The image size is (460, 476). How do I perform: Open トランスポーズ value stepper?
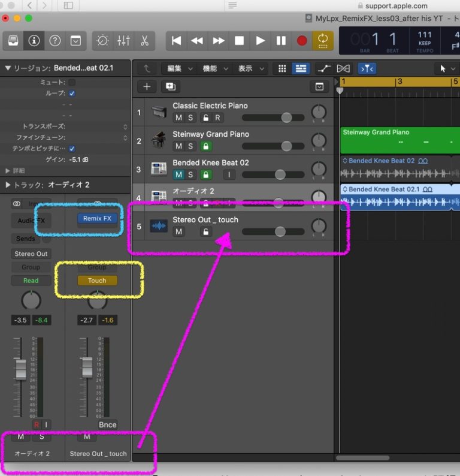click(x=125, y=127)
